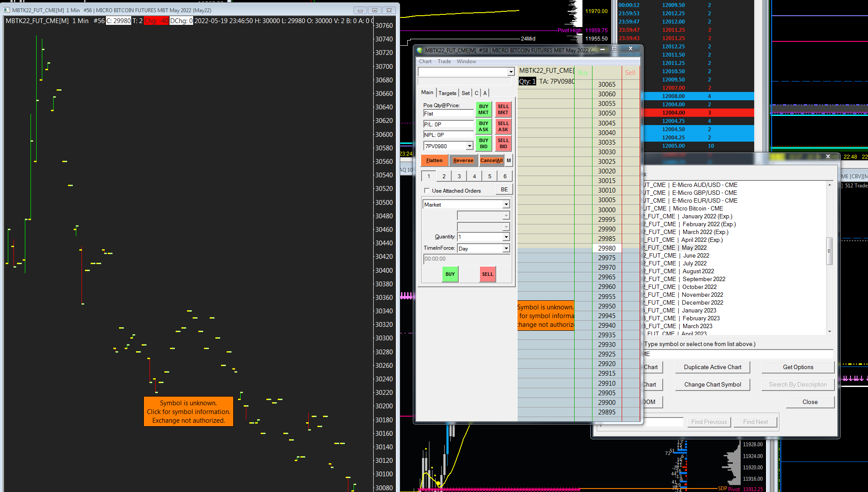Select price 29980 in the ladder
This screenshot has width=868, height=492.
point(607,248)
